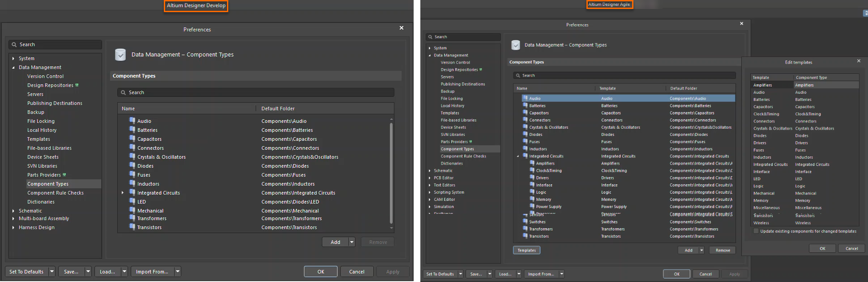Viewport: 868px width, 282px height.
Task: Click the scrollbar of Develop component list
Action: coord(391,173)
